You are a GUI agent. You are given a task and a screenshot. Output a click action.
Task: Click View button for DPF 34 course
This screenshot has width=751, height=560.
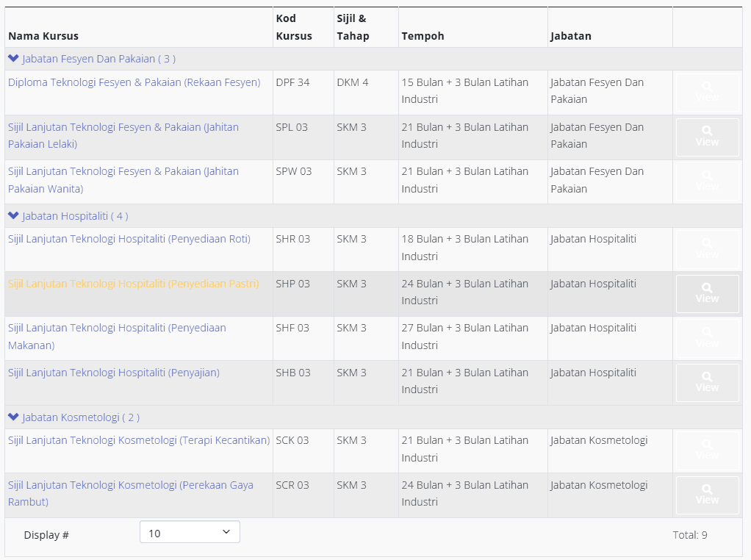pos(707,93)
